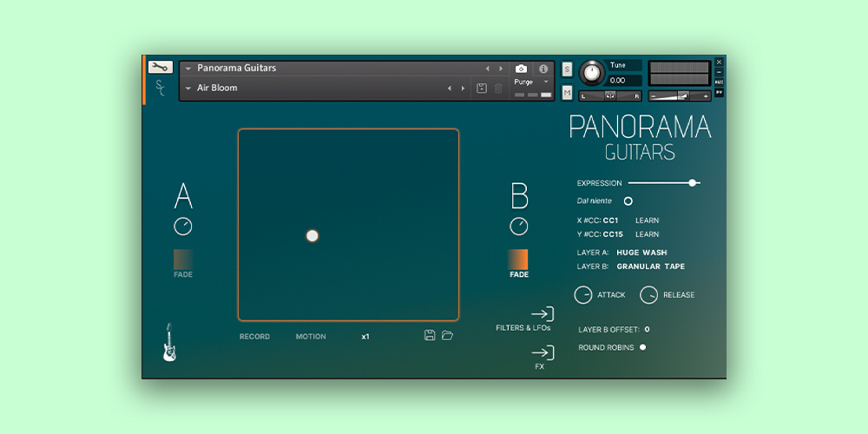Show instrument info with the i icon
Viewport: 868px width, 434px height.
click(543, 69)
